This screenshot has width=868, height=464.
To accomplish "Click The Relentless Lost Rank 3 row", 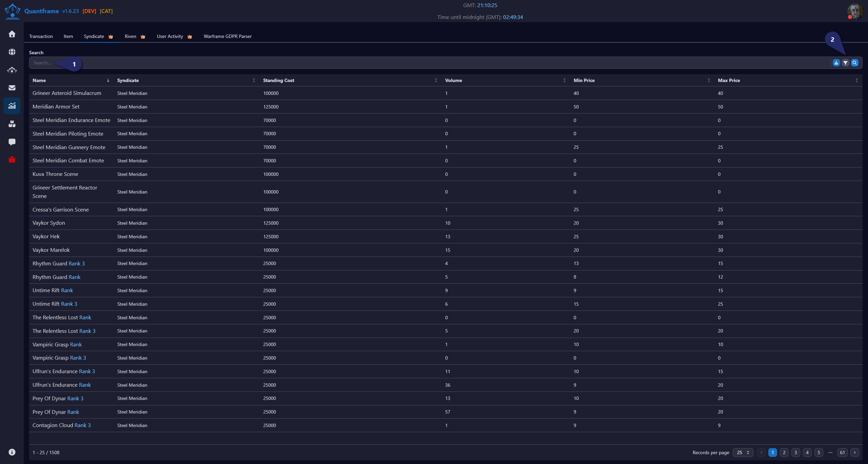I will tap(446, 331).
